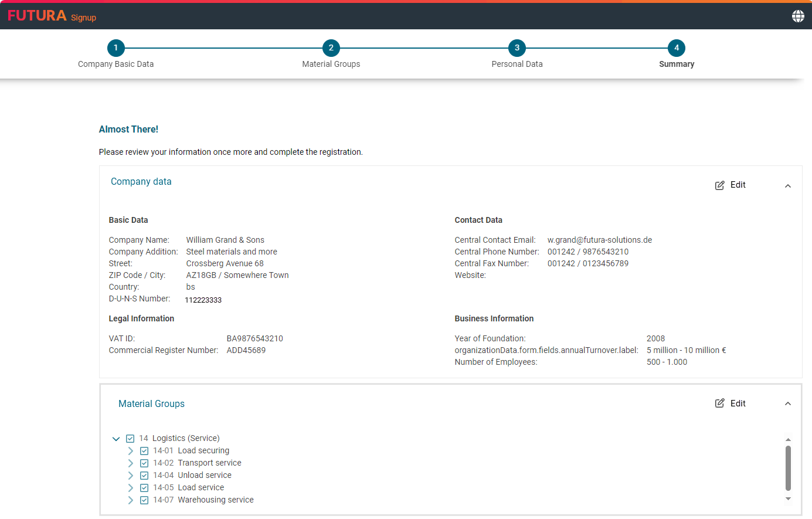Click the 14-04 Unload service label

205,475
